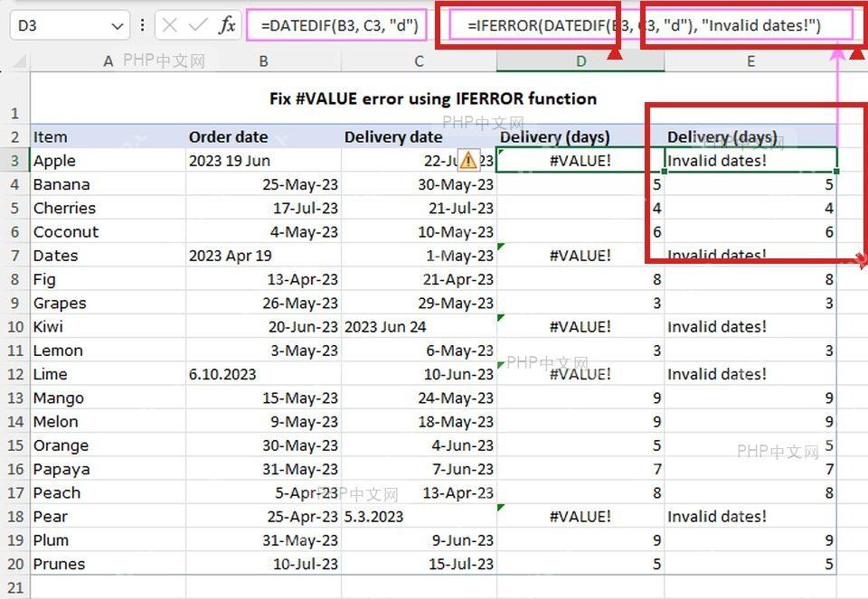
Task: Select the 'Apple' cell
Action: click(108, 161)
